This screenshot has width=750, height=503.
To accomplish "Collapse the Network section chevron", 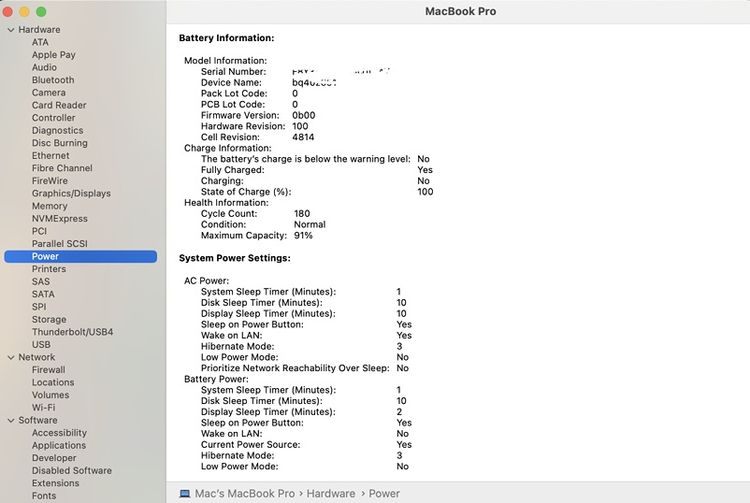I will coord(11,357).
